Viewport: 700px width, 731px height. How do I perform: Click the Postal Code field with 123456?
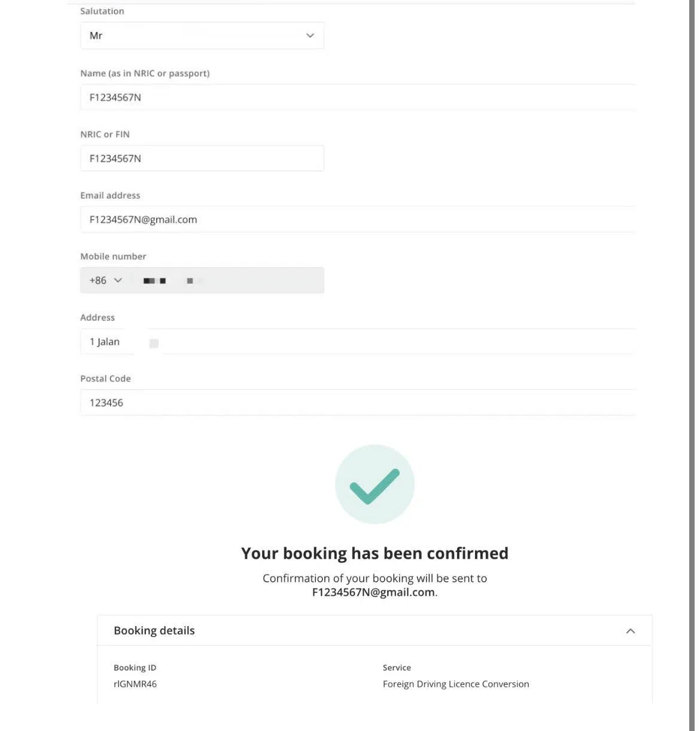coord(357,403)
